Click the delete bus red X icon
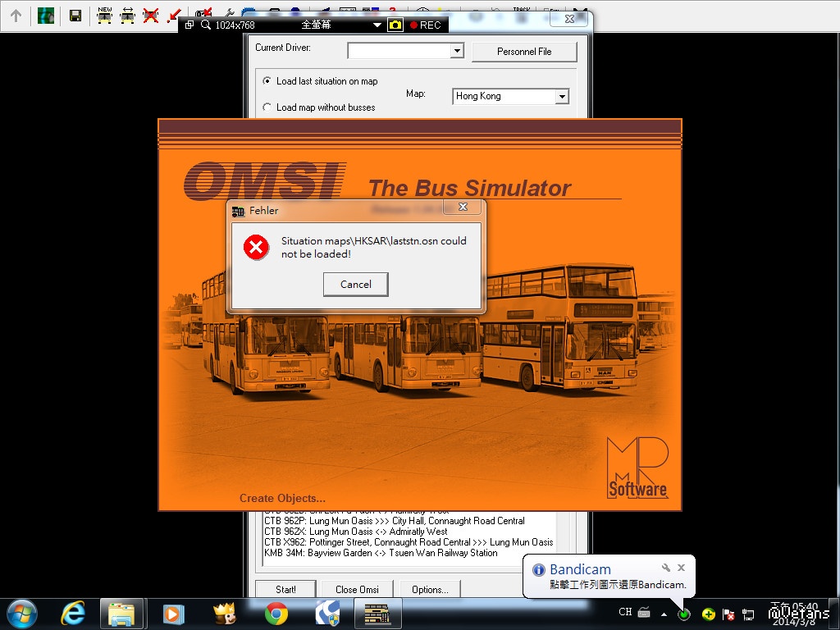 pos(151,16)
